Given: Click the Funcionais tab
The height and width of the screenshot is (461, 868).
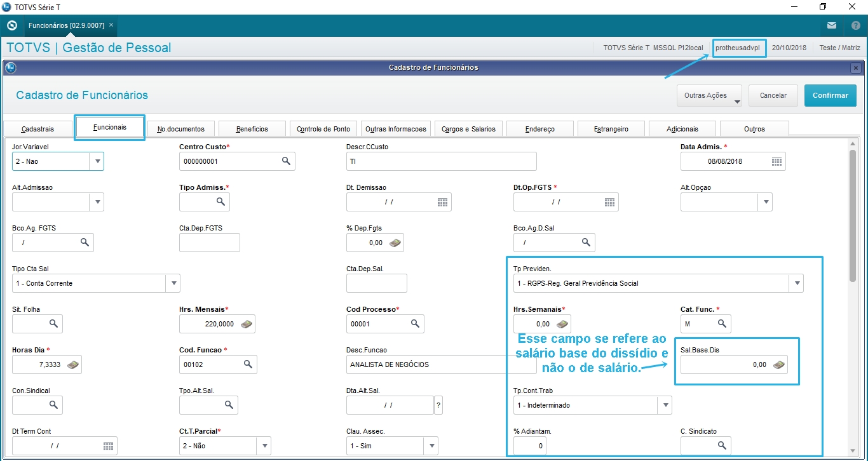Looking at the screenshot, I should coord(109,127).
